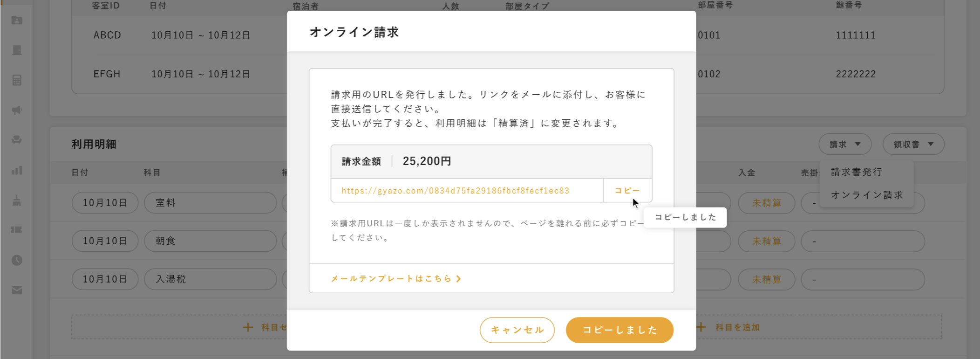Click the 10月10日 date in 入湯税 row
The height and width of the screenshot is (359, 980).
coord(105,279)
